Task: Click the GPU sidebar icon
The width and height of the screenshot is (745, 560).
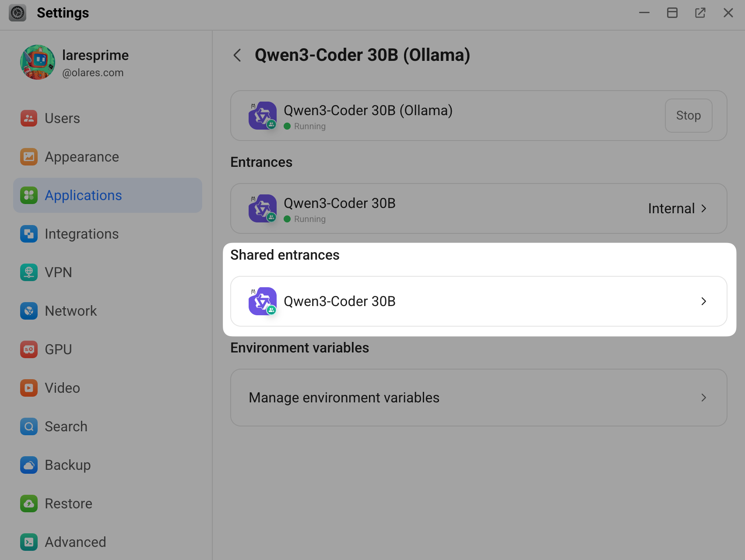Action: point(29,349)
